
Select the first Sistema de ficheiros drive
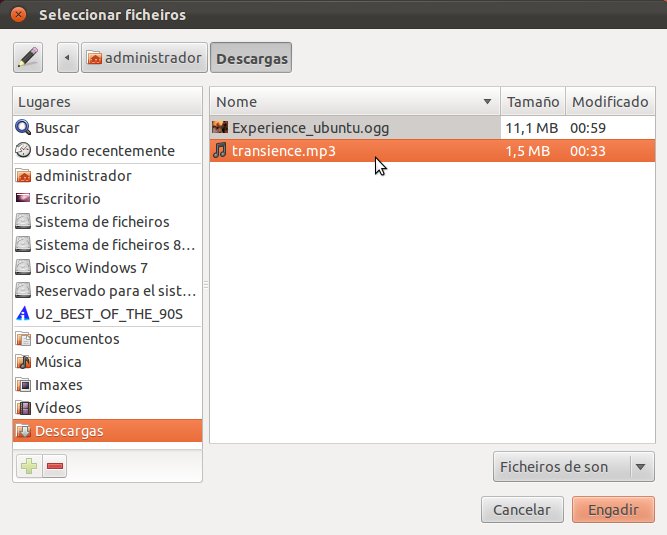[108, 222]
